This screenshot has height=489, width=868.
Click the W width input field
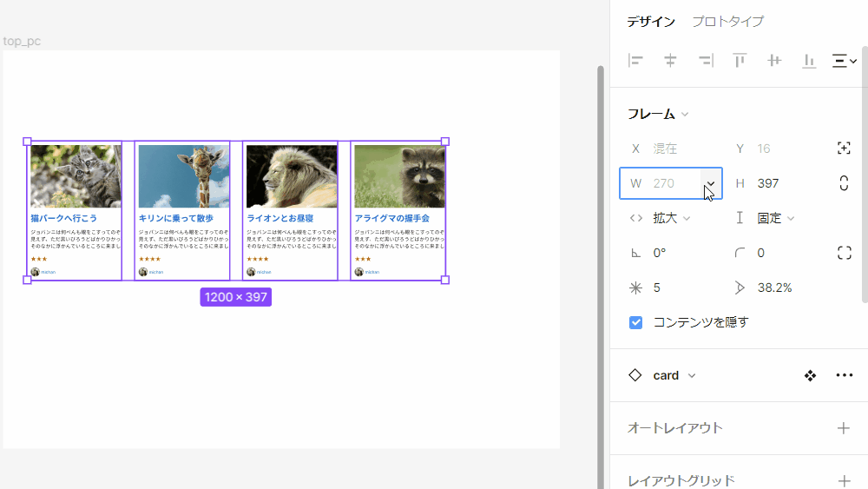(670, 183)
